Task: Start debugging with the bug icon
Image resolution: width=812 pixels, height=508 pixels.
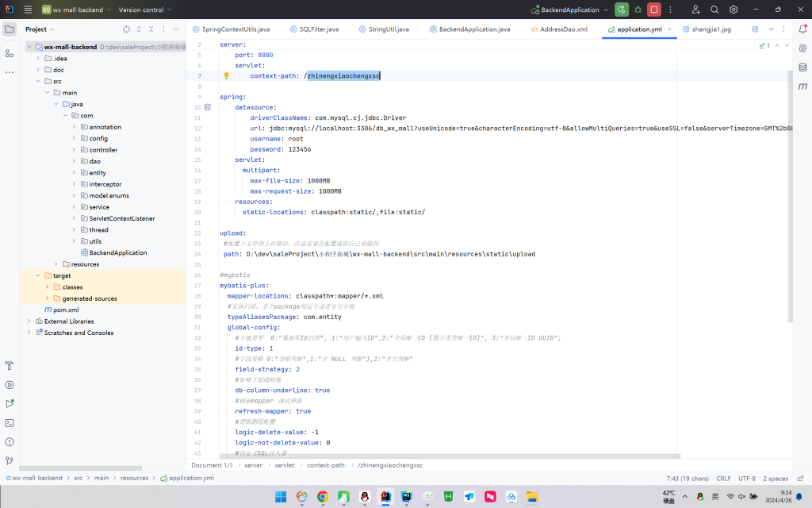Action: (638, 10)
